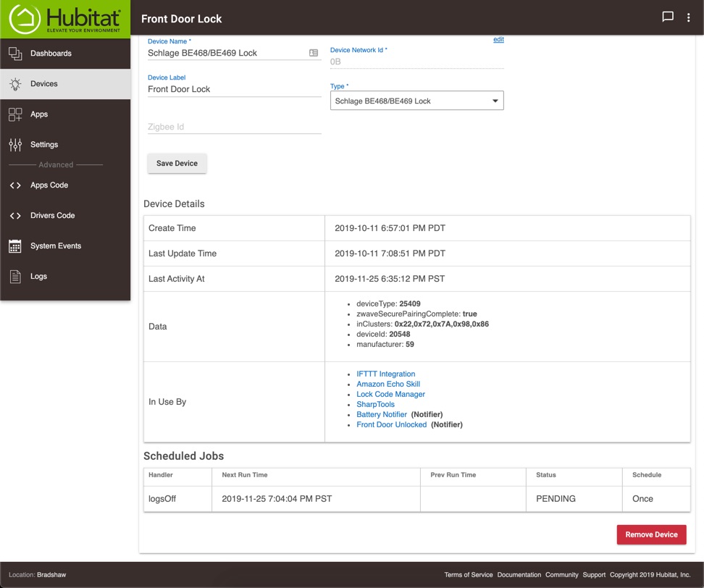Click the Location: Bradshaw footer text

[37, 575]
